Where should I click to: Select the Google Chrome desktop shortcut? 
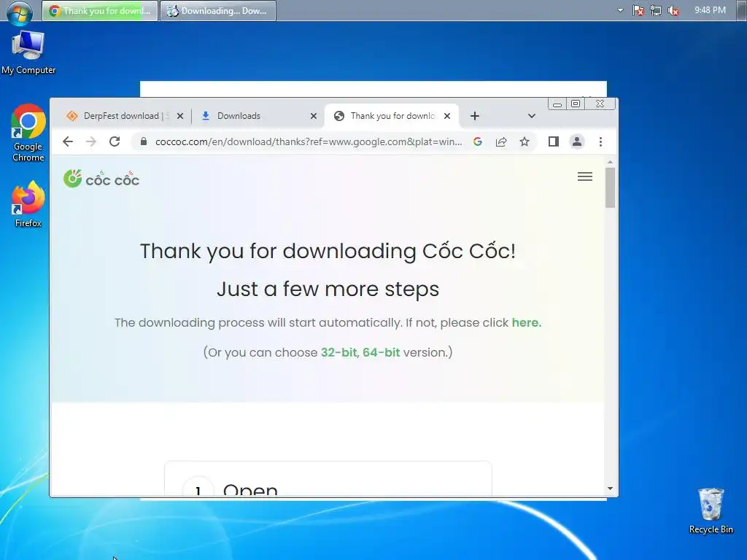click(x=28, y=133)
